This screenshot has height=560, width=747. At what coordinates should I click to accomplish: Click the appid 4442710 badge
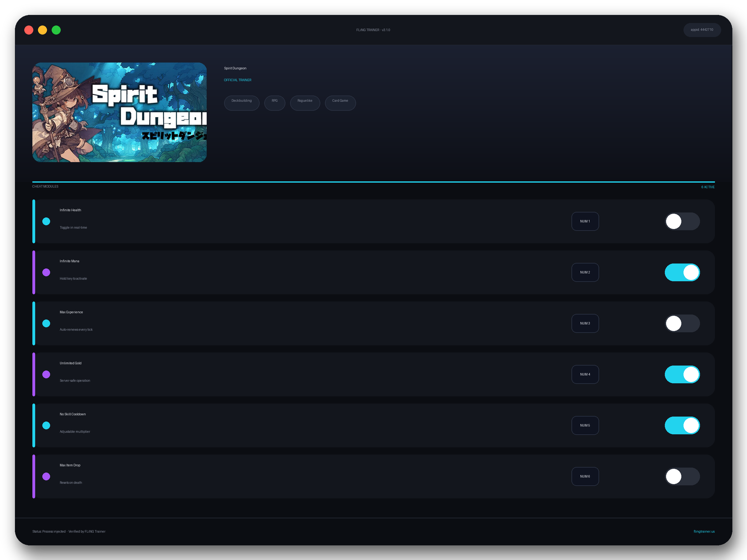tap(702, 30)
